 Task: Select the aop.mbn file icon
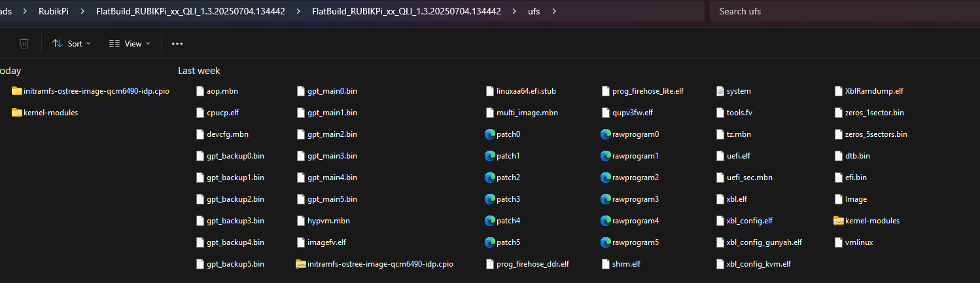[x=200, y=91]
